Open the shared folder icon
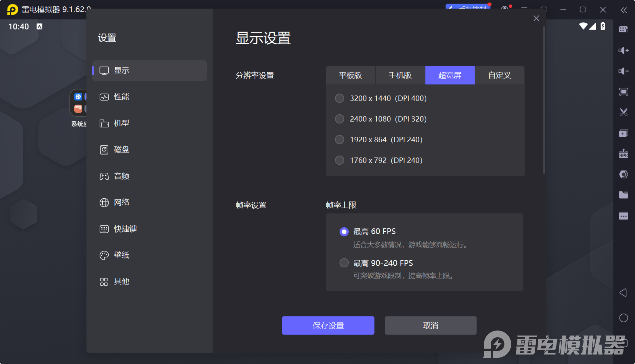The height and width of the screenshot is (364, 635). pos(623,195)
